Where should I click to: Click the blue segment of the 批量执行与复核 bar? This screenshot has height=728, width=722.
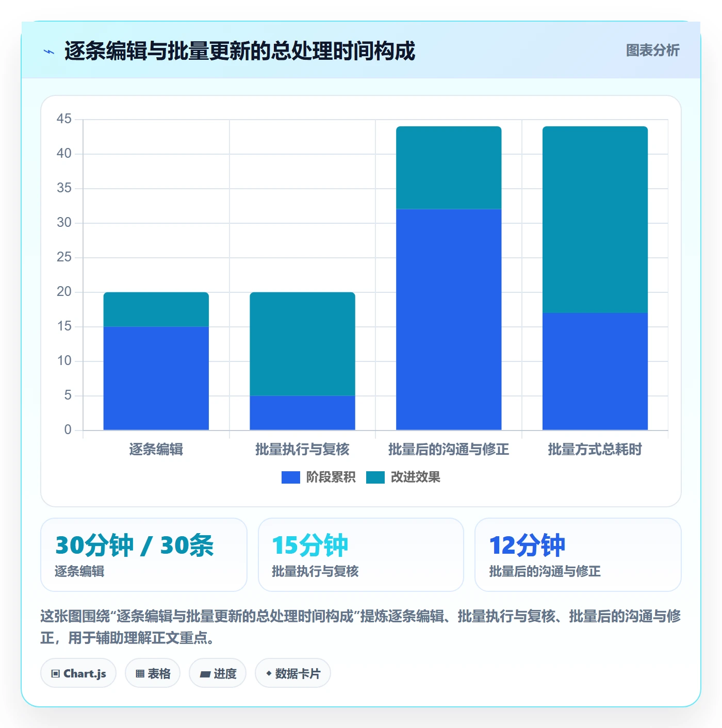pyautogui.click(x=303, y=412)
